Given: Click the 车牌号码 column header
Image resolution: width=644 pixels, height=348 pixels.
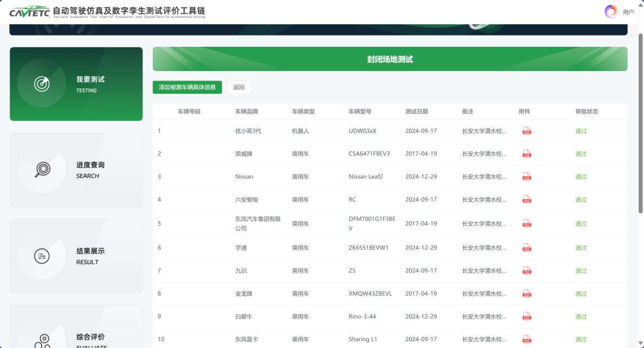Looking at the screenshot, I should (x=189, y=111).
